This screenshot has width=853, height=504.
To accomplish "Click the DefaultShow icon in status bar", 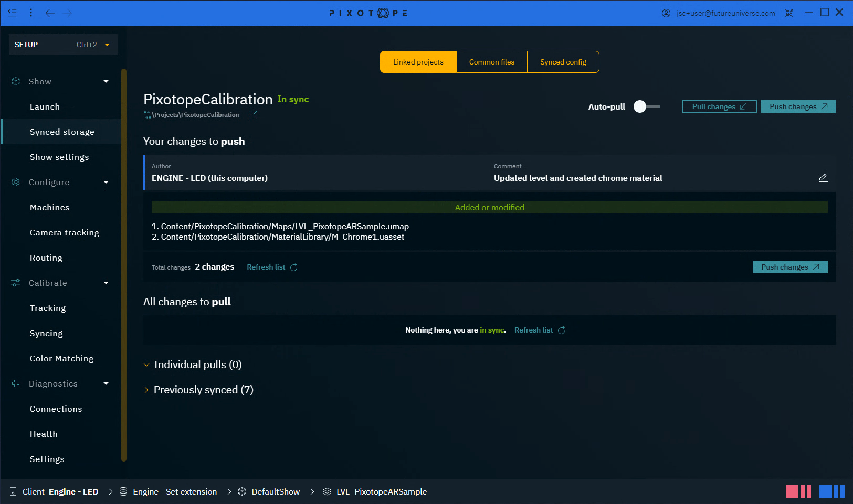I will [x=242, y=491].
